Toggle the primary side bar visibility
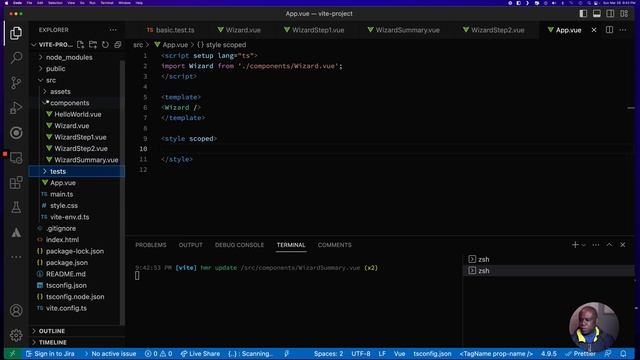Image resolution: width=640 pixels, height=360 pixels. 583,13
